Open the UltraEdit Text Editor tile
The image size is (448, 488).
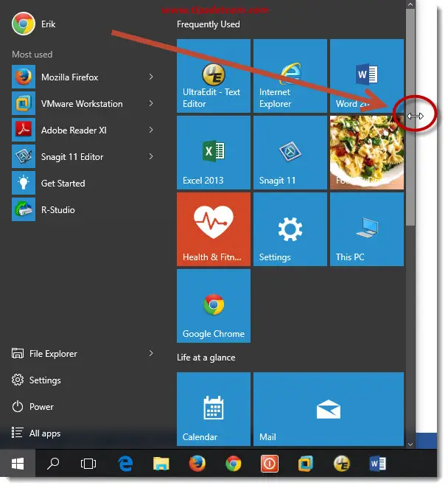(x=214, y=76)
